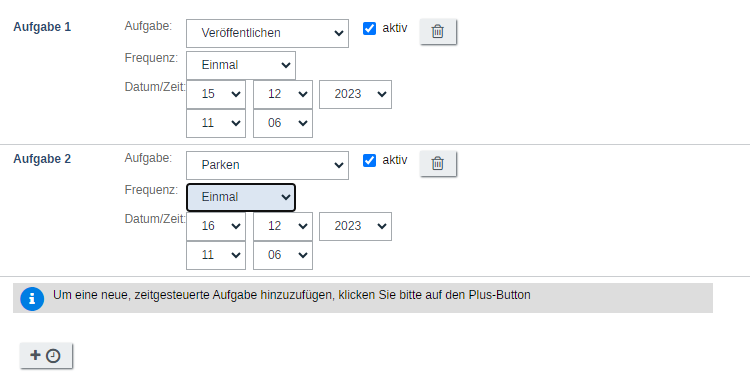The height and width of the screenshot is (383, 750).
Task: Open minute 06 dropdown of Aufgabe 1
Action: tap(283, 123)
